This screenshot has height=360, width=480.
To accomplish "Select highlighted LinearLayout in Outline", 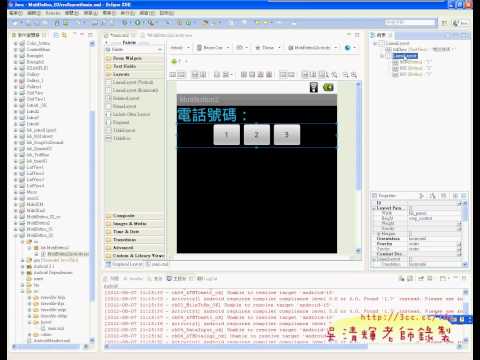I will [x=404, y=56].
